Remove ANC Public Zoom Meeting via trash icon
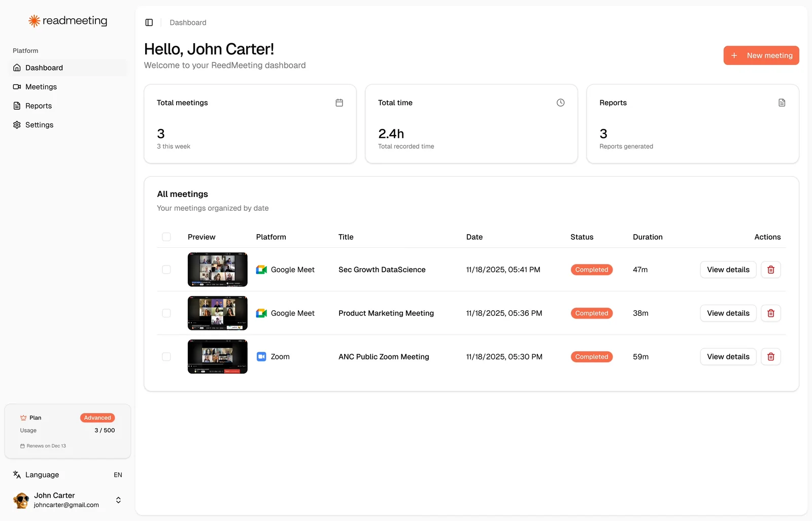The image size is (812, 522). tap(770, 357)
